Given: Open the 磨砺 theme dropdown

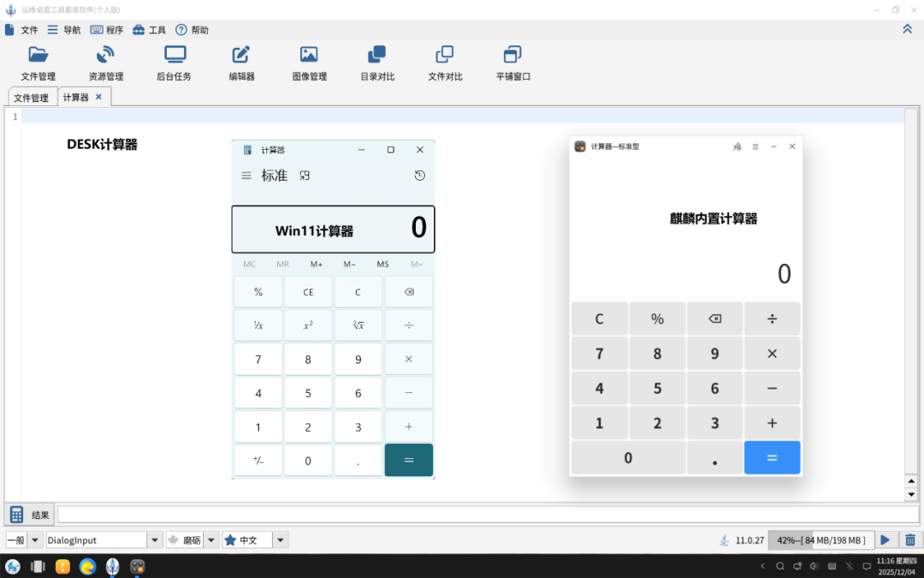Looking at the screenshot, I should coord(211,539).
